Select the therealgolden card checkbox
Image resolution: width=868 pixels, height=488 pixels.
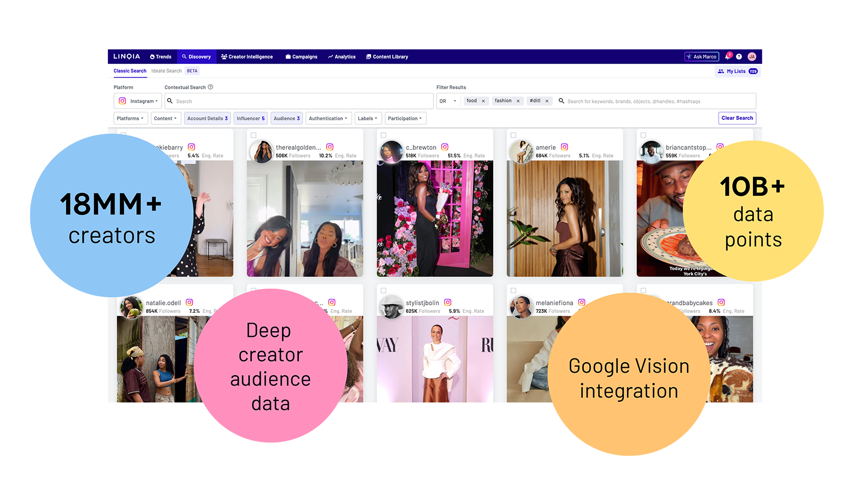click(x=253, y=135)
